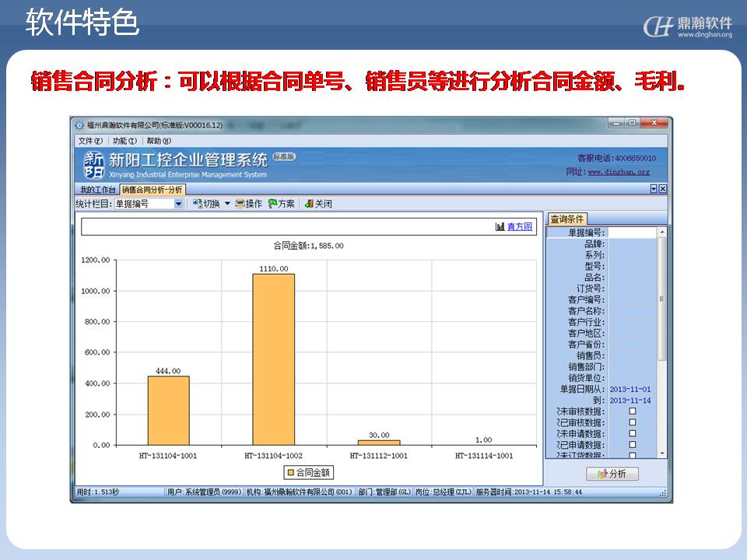This screenshot has width=747, height=560.
Task: Click the HT-131114-1001 axis label
Action: click(484, 456)
